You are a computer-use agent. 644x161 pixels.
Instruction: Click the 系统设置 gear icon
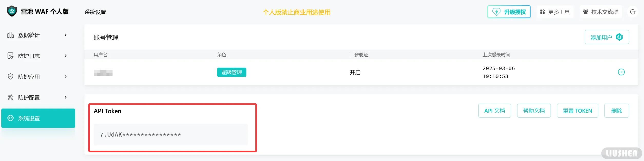coord(11,118)
